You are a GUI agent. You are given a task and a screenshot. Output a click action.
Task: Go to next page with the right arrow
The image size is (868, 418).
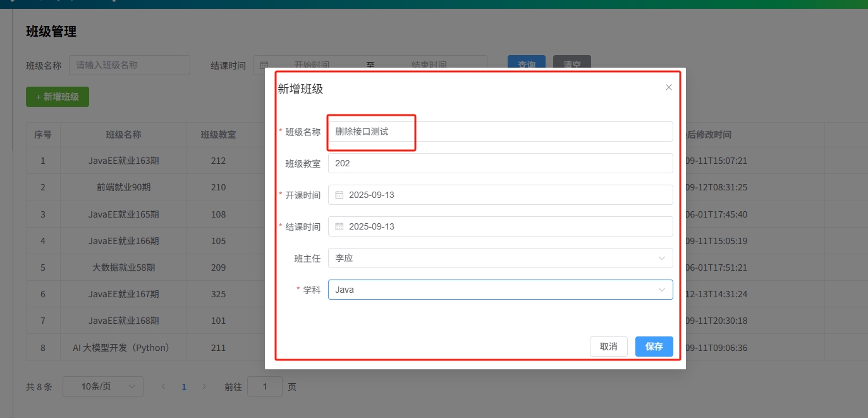coord(204,386)
